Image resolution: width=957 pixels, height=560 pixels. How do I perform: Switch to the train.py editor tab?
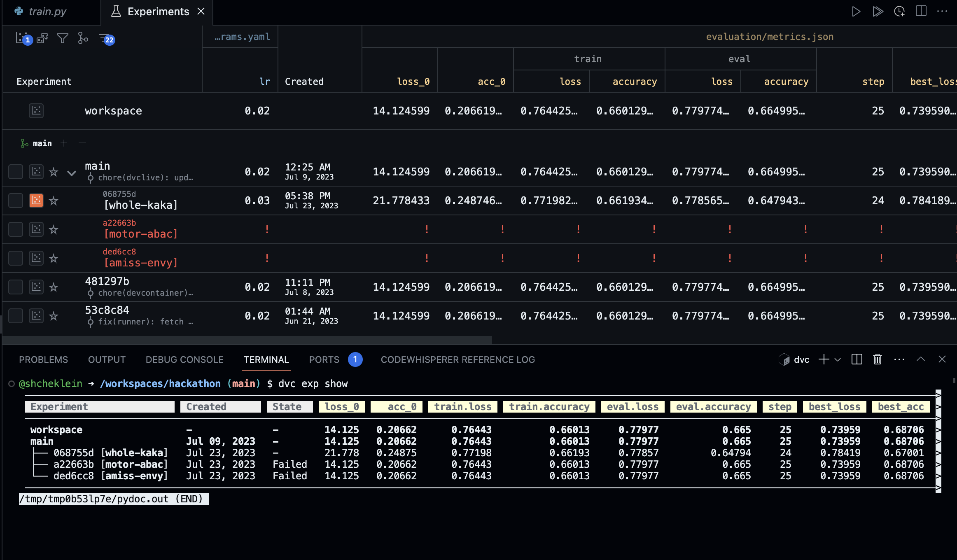tap(48, 12)
